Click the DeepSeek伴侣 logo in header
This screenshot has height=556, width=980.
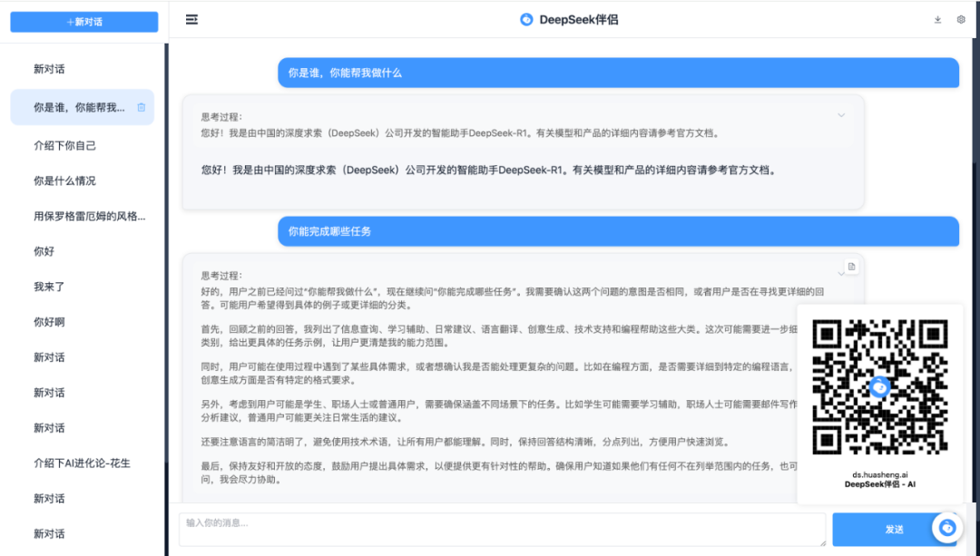point(526,19)
